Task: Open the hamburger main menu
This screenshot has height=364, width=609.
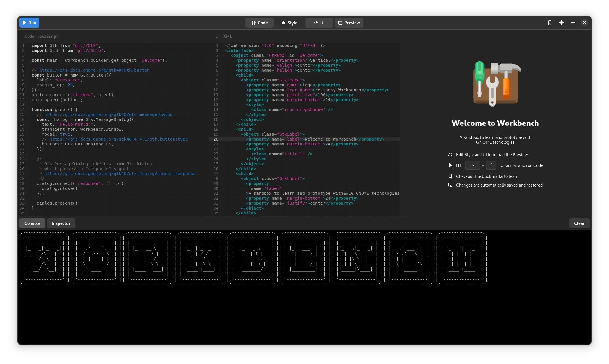Action: pos(573,23)
